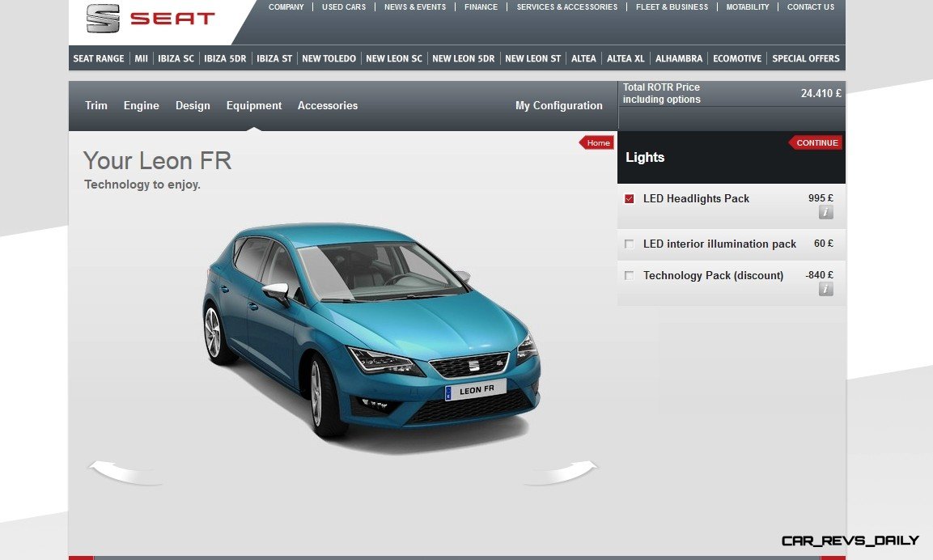Click the 995 £ price
This screenshot has height=560, width=933.
821,198
